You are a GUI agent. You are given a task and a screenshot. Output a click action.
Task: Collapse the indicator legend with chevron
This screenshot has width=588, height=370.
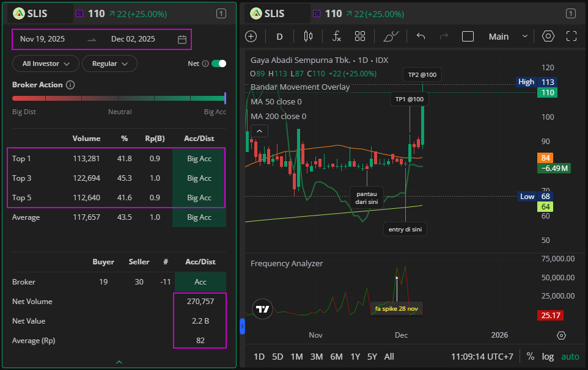point(259,131)
